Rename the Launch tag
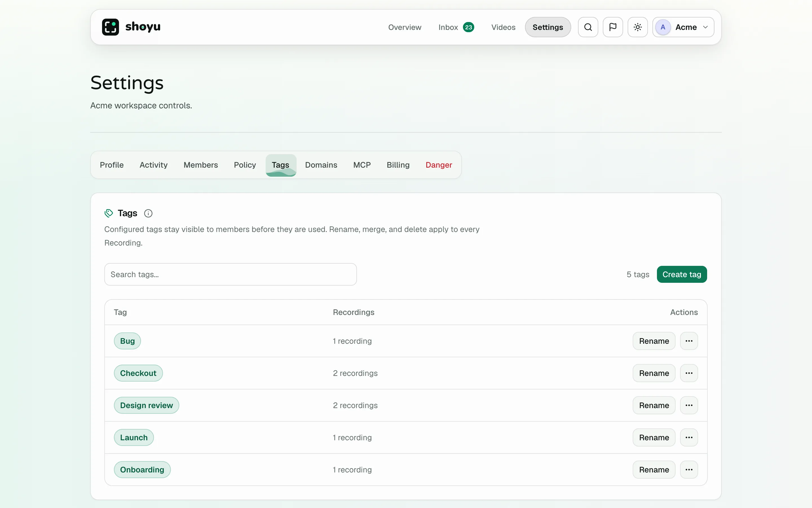The height and width of the screenshot is (508, 812). coord(654,437)
